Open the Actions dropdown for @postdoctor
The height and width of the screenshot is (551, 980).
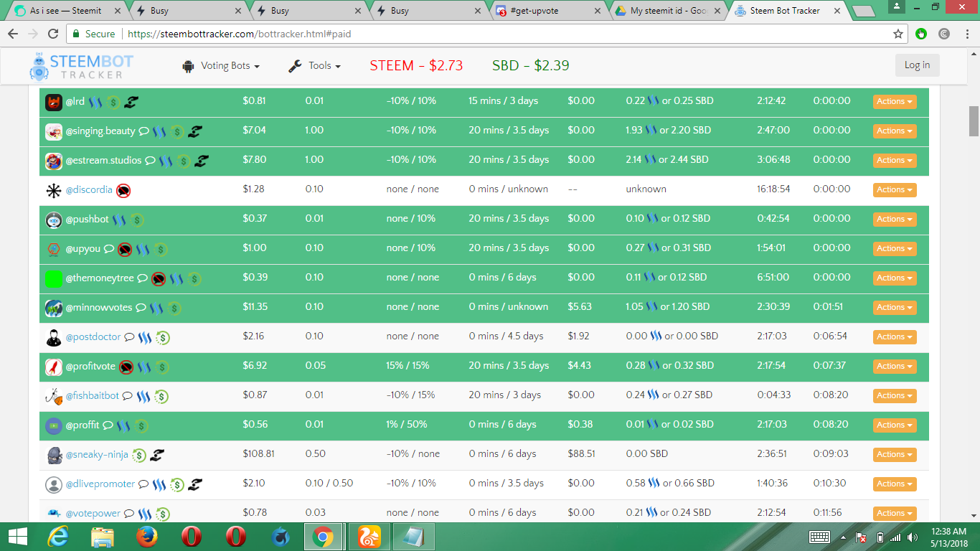click(x=895, y=337)
